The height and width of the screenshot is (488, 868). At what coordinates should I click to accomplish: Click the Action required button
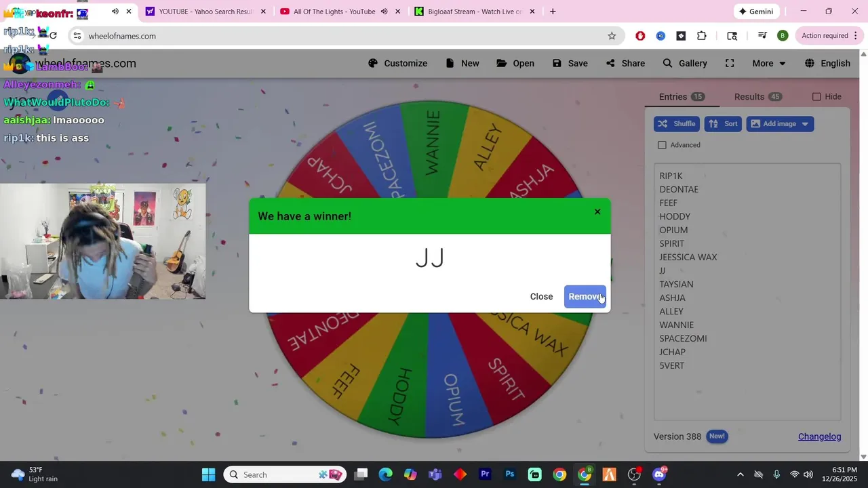829,36
